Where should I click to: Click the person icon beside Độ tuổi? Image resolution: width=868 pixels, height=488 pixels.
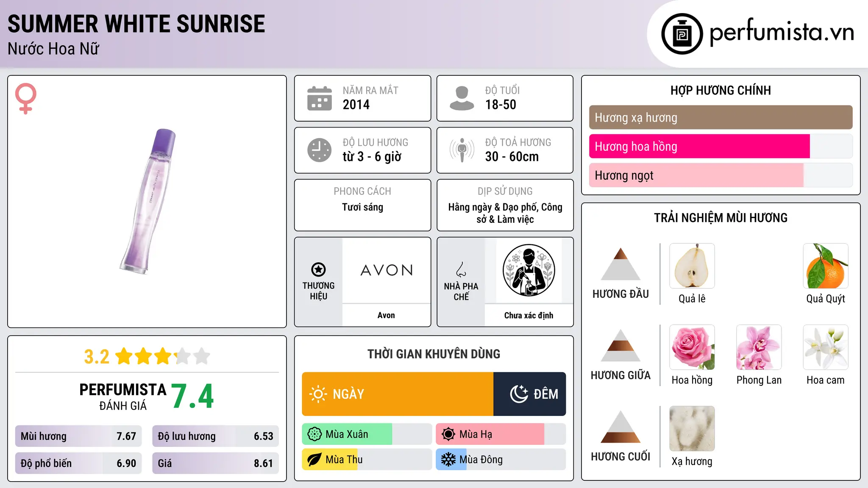point(462,98)
